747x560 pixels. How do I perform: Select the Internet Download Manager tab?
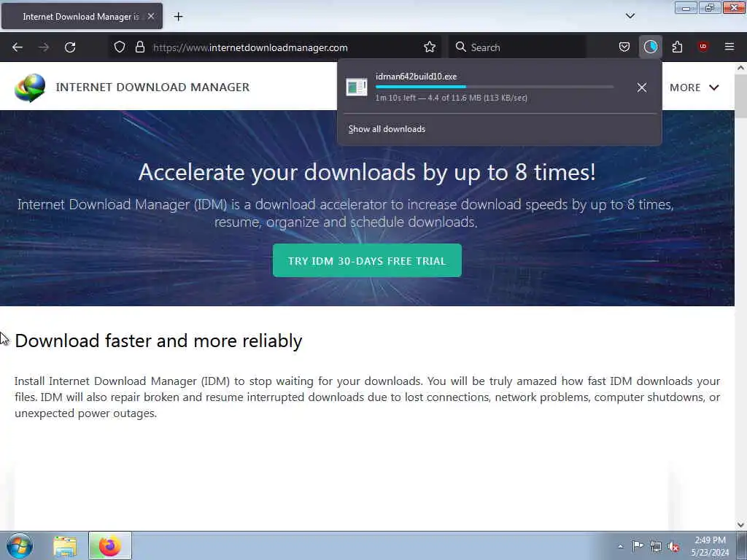pyautogui.click(x=82, y=16)
